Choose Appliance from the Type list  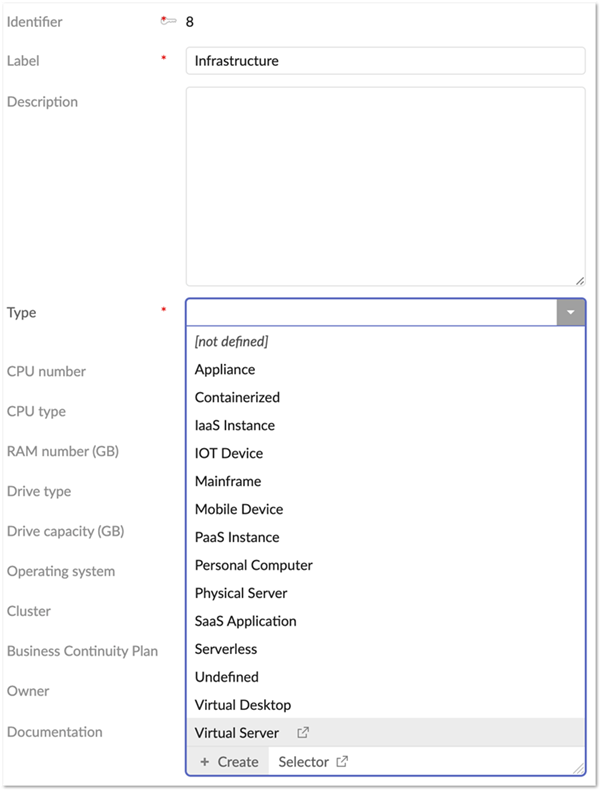coord(225,369)
